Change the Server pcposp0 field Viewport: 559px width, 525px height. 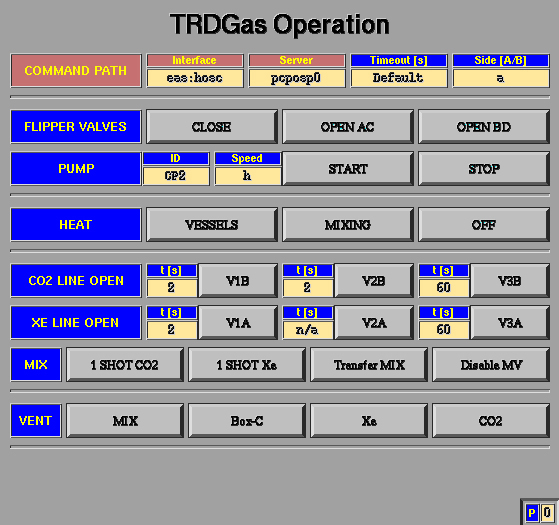point(297,78)
